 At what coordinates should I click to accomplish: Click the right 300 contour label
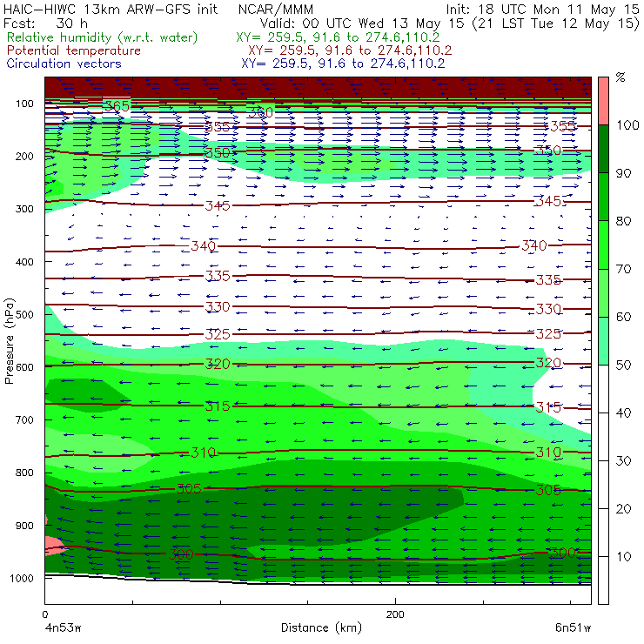[562, 553]
